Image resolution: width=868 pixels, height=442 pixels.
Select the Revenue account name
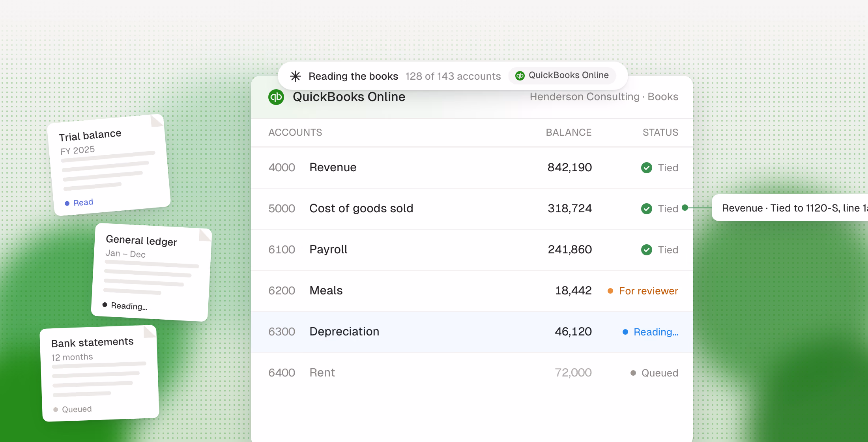click(333, 167)
